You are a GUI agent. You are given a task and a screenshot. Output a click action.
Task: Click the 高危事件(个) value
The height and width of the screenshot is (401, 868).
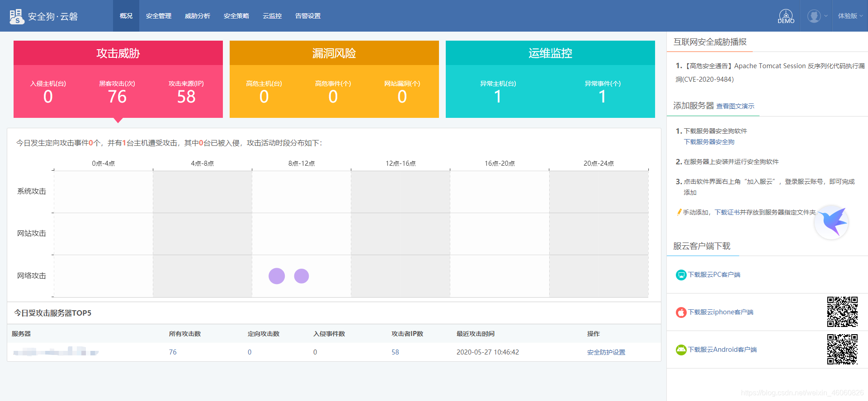[333, 97]
